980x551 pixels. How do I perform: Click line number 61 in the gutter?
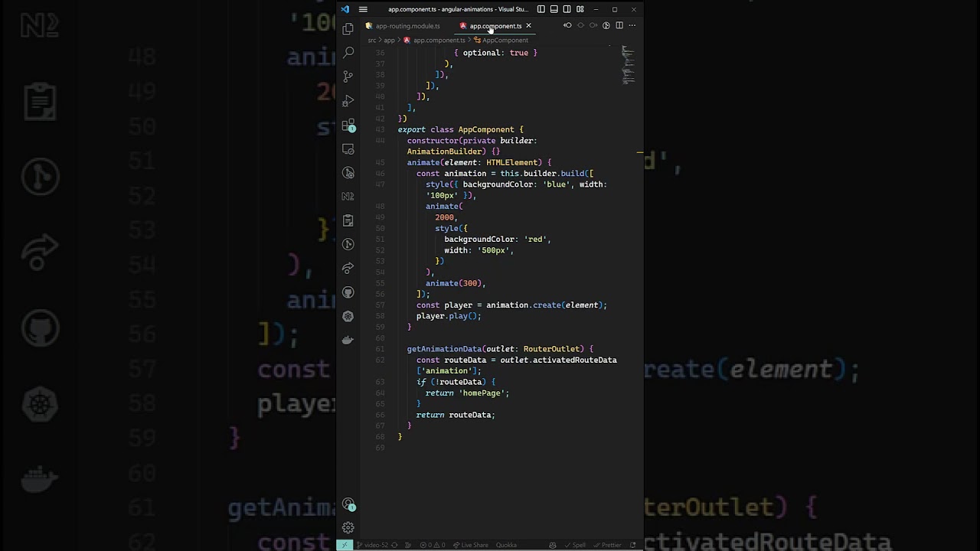click(381, 349)
